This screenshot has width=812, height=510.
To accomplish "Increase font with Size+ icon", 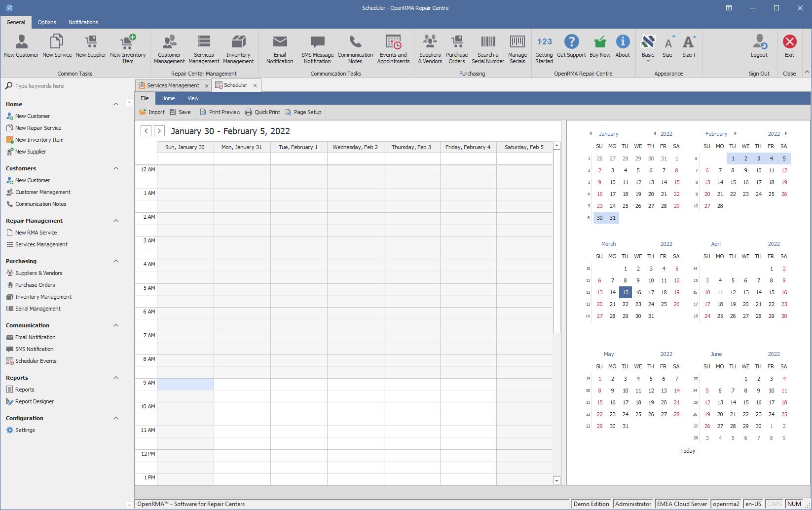I will pos(689,46).
